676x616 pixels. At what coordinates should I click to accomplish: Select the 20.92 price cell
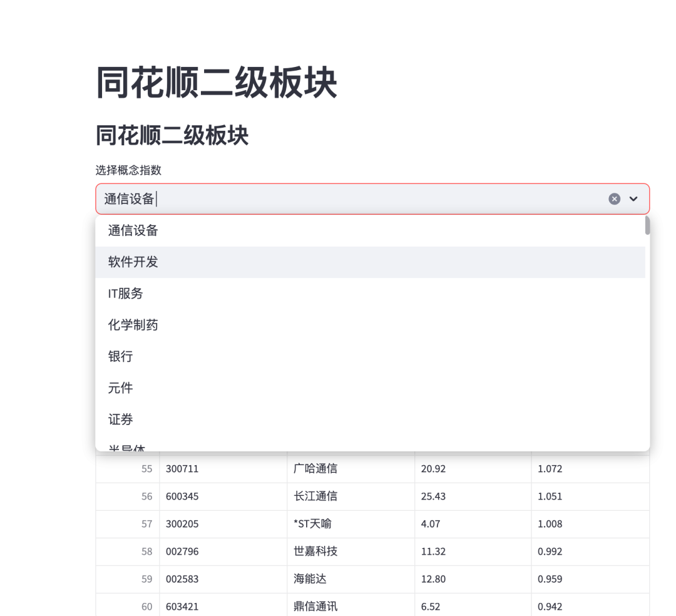point(473,469)
